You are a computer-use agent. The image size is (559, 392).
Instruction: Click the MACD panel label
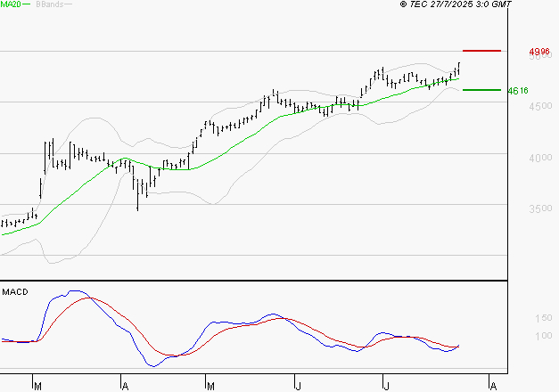click(x=15, y=292)
